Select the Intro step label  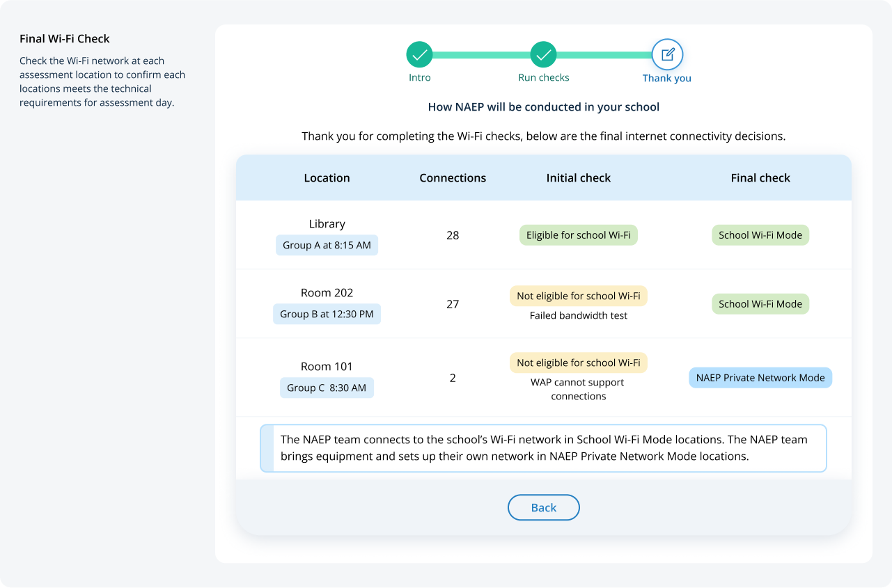point(419,78)
